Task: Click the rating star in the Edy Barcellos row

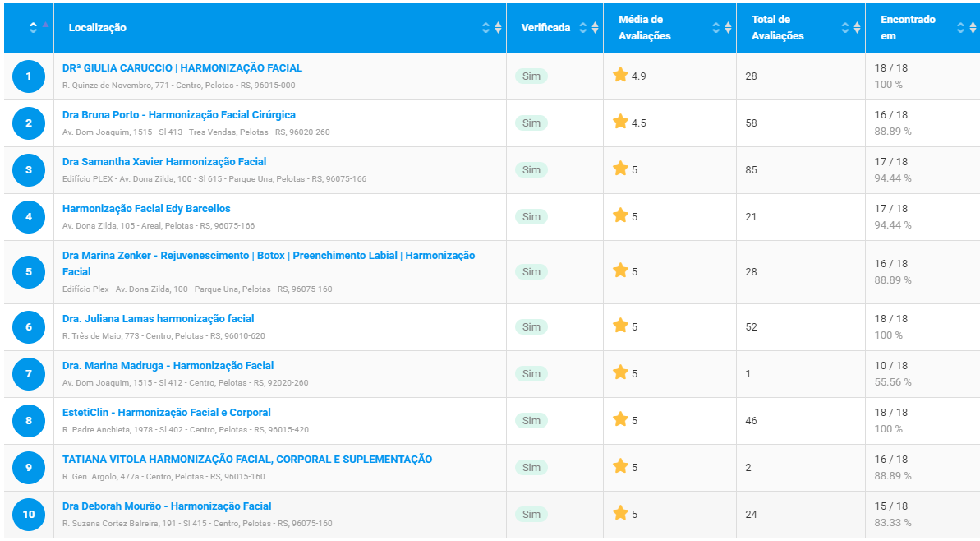Action: coord(621,215)
